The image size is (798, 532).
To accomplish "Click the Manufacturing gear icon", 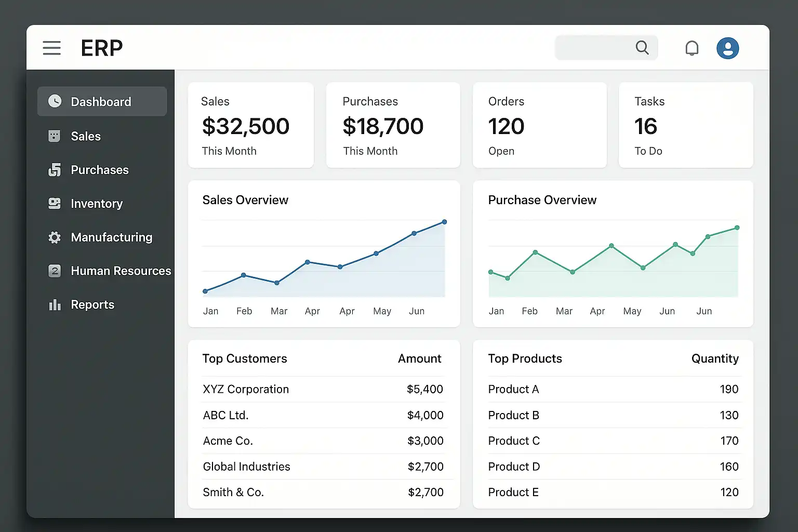I will [x=55, y=237].
